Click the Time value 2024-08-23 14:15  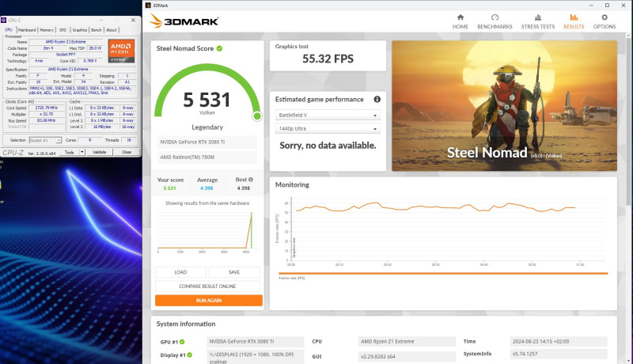pyautogui.click(x=559, y=341)
